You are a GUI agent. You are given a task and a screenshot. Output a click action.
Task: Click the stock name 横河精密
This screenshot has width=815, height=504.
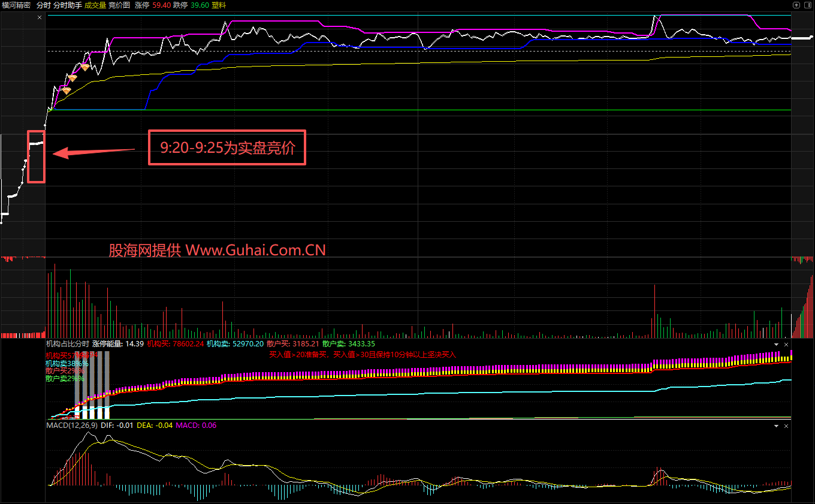[x=16, y=5]
